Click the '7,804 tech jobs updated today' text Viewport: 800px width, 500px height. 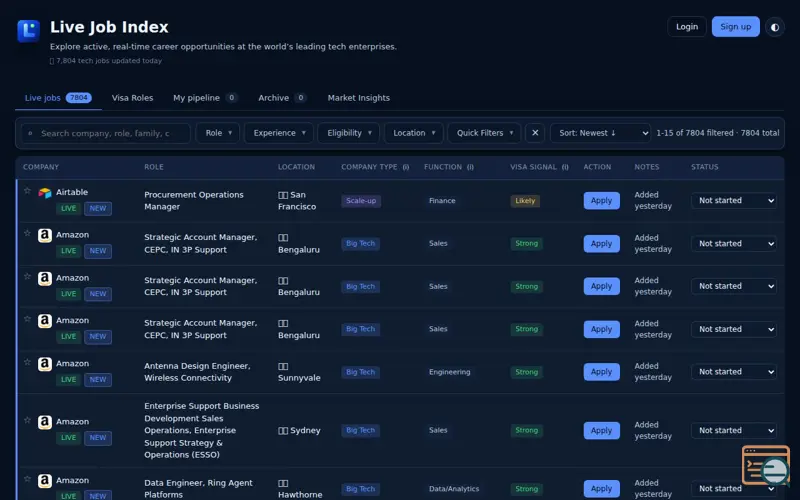(106, 61)
